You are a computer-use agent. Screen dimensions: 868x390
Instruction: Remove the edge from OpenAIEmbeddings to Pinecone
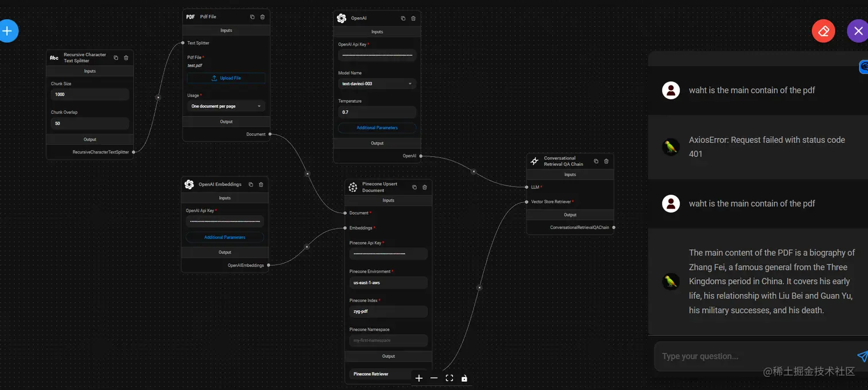pyautogui.click(x=307, y=246)
